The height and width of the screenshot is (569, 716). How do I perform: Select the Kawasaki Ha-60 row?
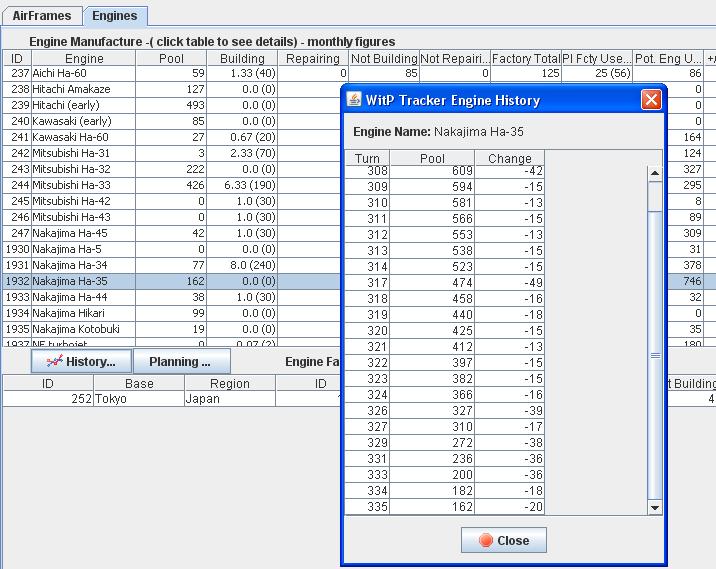(x=172, y=137)
